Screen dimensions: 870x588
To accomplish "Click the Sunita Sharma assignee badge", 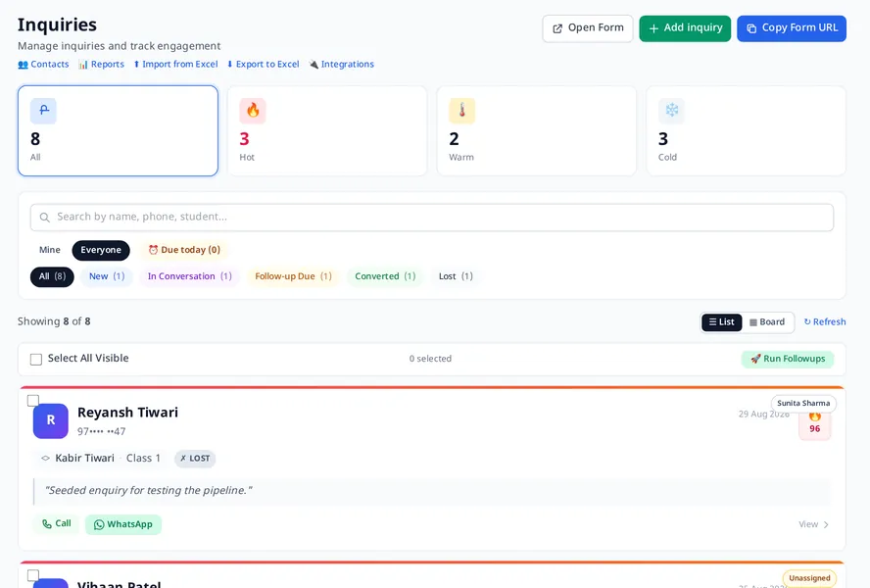I will 803,403.
